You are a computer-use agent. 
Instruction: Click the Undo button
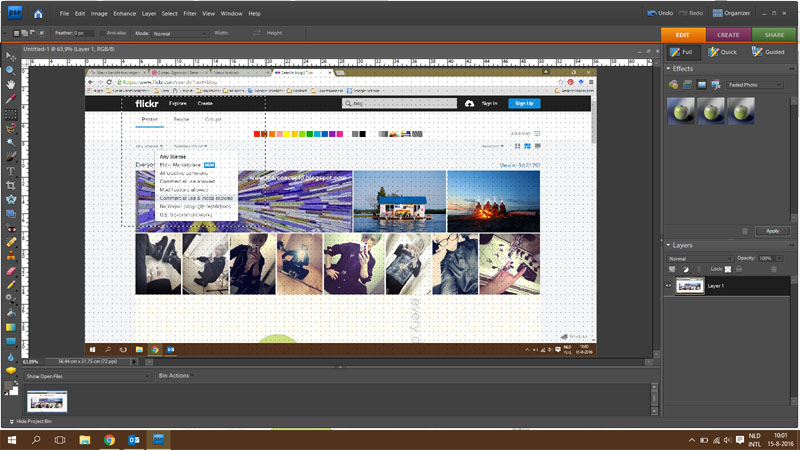[x=660, y=13]
